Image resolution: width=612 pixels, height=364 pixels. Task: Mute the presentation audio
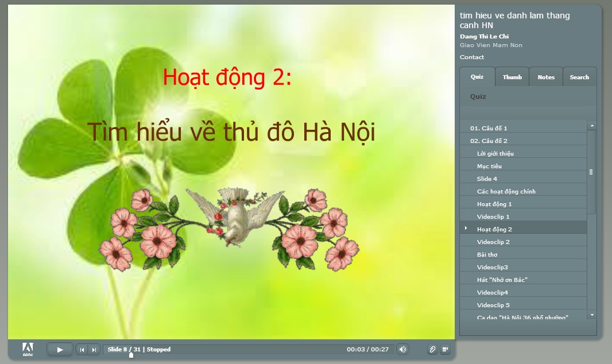coord(402,349)
